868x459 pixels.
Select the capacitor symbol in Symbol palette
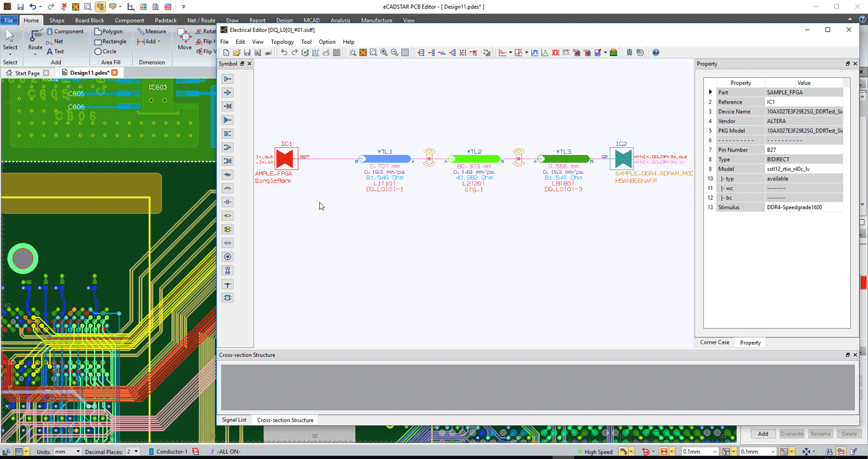[x=227, y=202]
